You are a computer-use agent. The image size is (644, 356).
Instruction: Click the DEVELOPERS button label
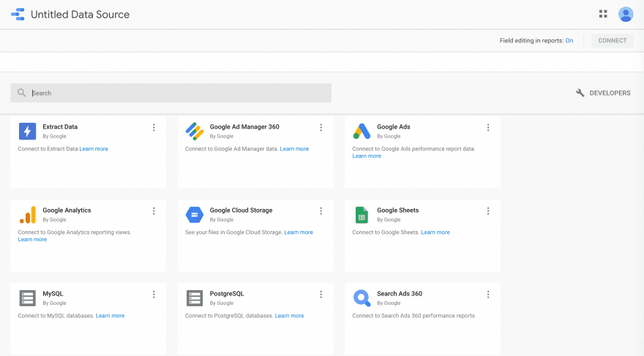coord(610,93)
